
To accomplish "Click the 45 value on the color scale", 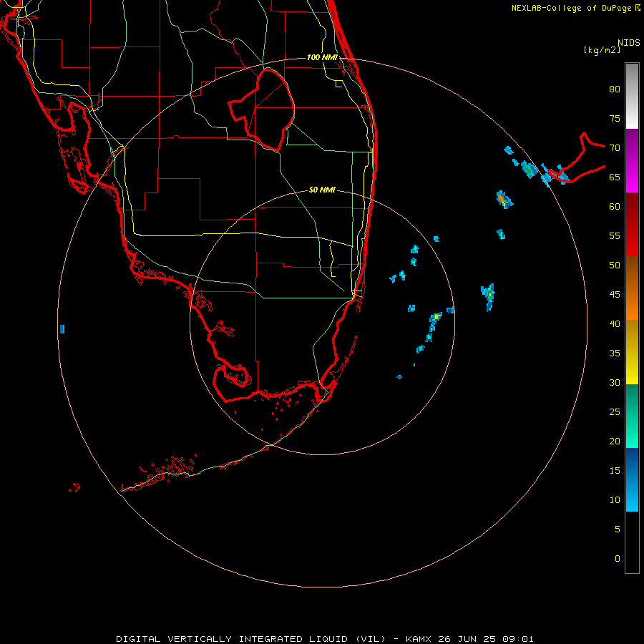I will (615, 295).
